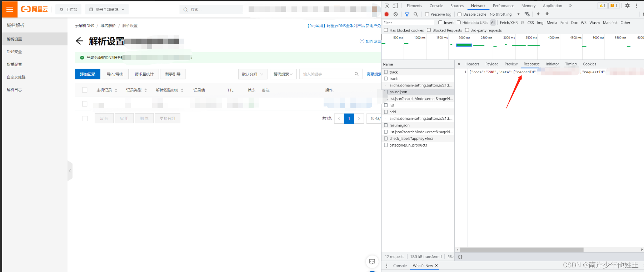Sort by 记录类型 column

[x=146, y=90]
